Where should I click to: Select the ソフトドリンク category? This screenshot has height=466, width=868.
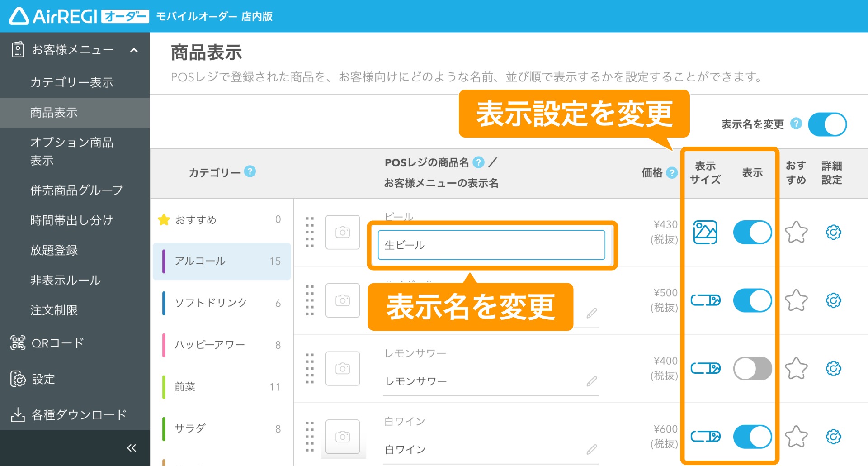click(x=222, y=303)
